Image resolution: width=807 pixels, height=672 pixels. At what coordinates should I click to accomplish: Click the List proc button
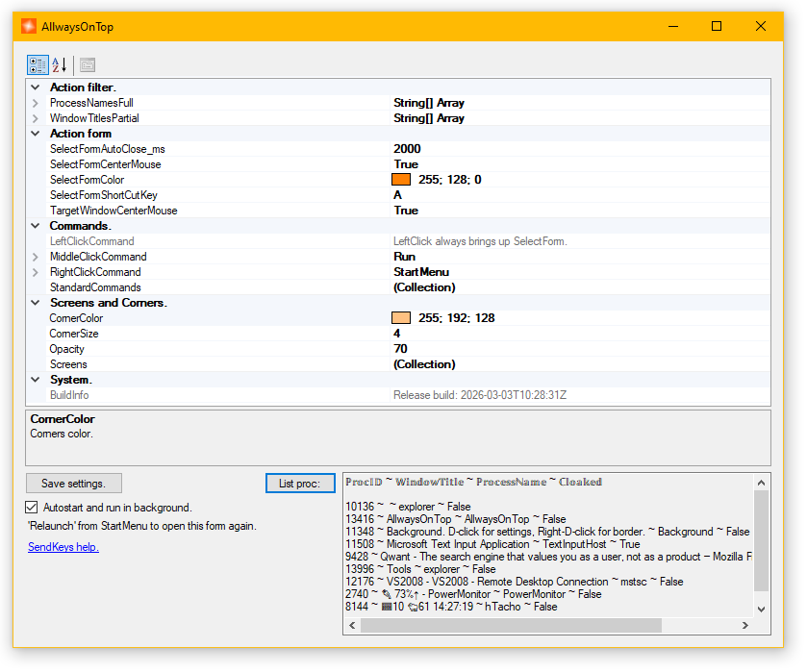(x=301, y=485)
